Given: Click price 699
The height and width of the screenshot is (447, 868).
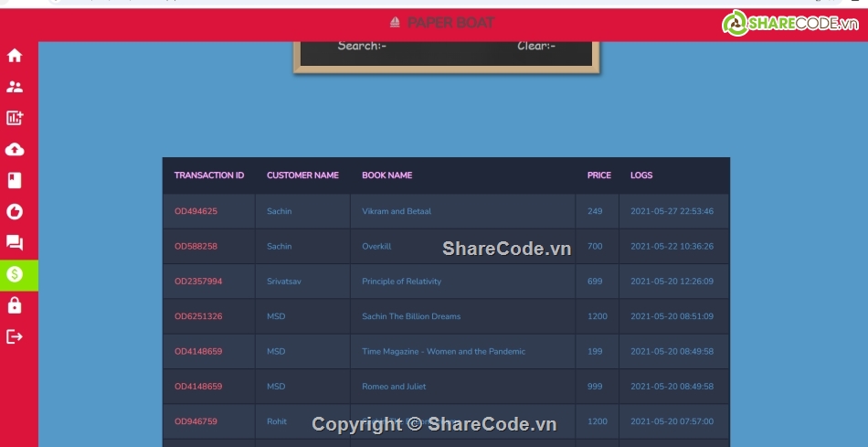Looking at the screenshot, I should (595, 281).
